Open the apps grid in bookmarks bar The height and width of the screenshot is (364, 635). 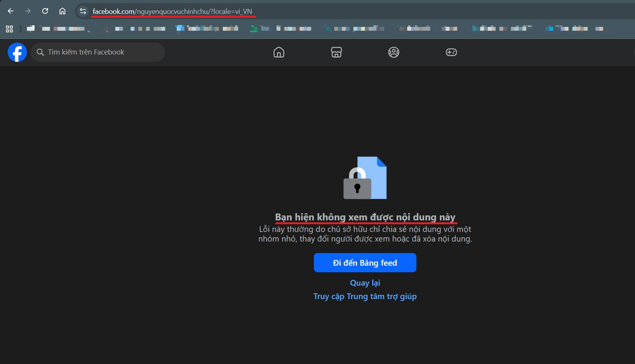(10, 29)
